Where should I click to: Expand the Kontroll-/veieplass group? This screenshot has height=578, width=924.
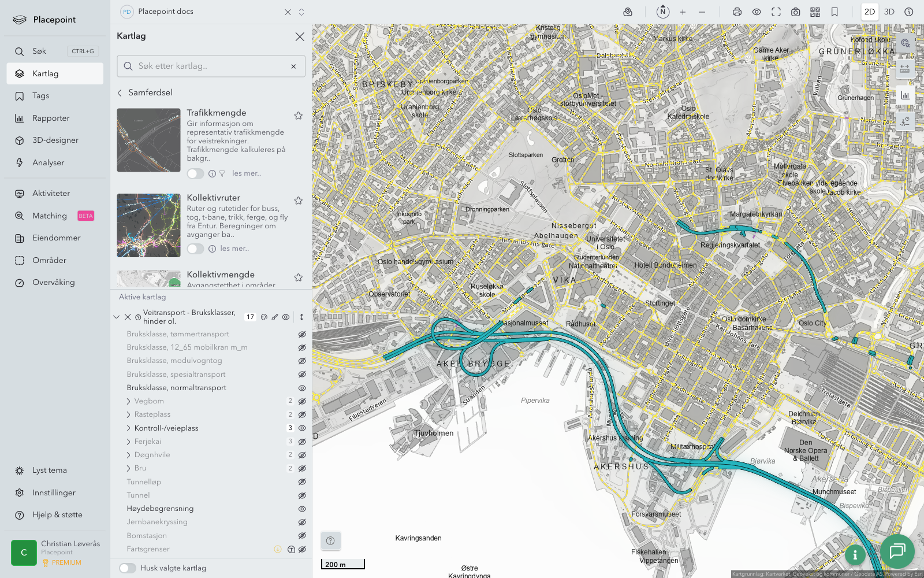128,428
